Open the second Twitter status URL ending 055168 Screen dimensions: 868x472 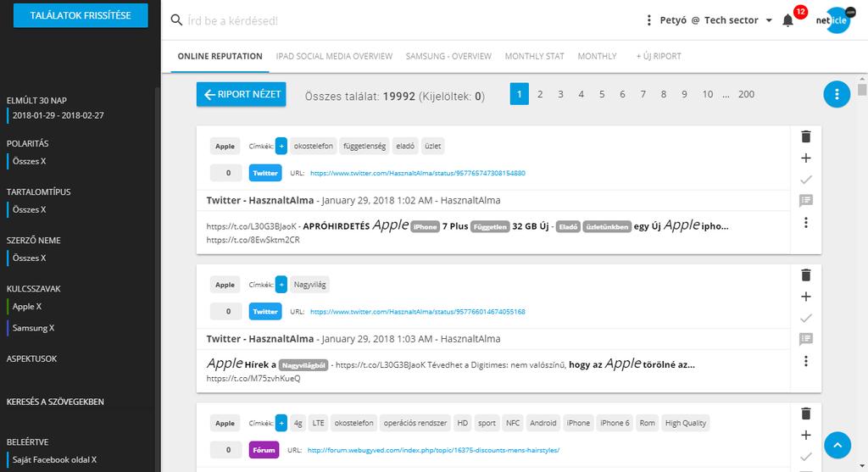click(417, 312)
